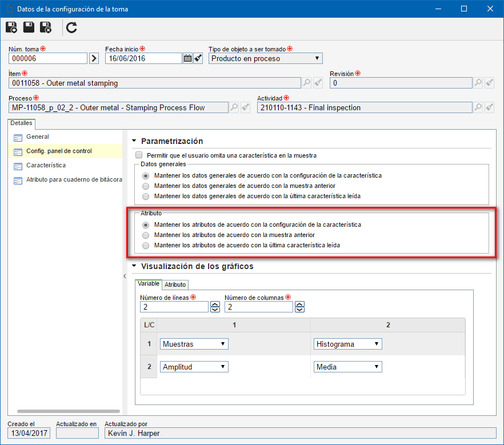Click the magnifier search icon for Ítem

(307, 83)
